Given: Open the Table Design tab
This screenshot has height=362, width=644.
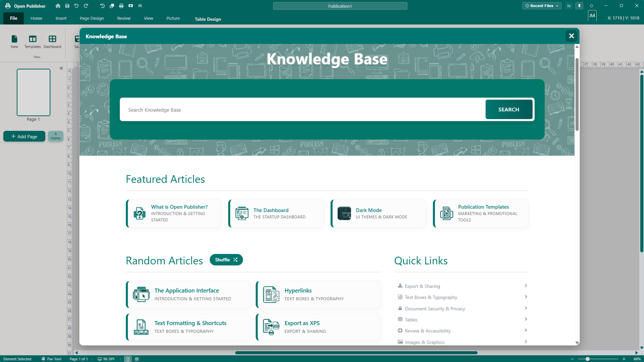Looking at the screenshot, I should 208,19.
